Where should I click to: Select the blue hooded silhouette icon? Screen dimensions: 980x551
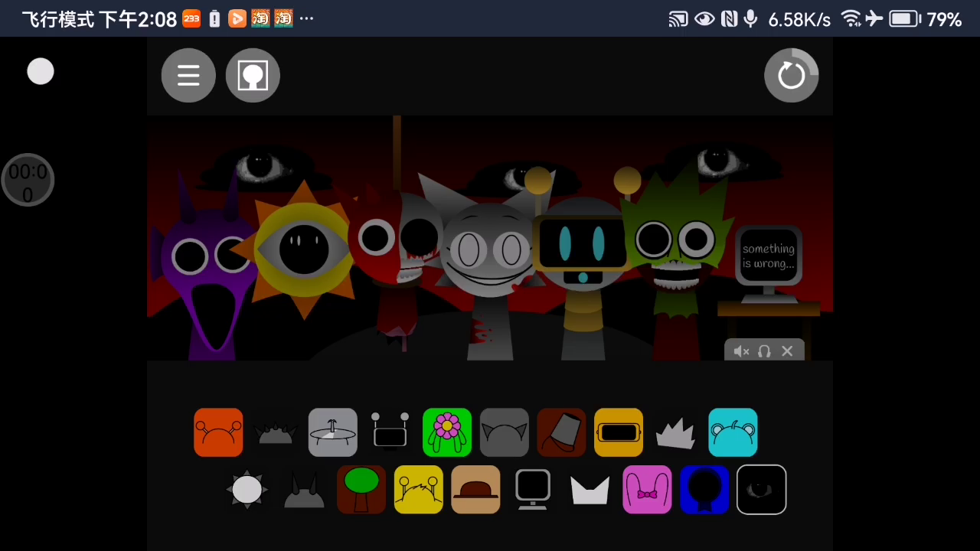[704, 490]
